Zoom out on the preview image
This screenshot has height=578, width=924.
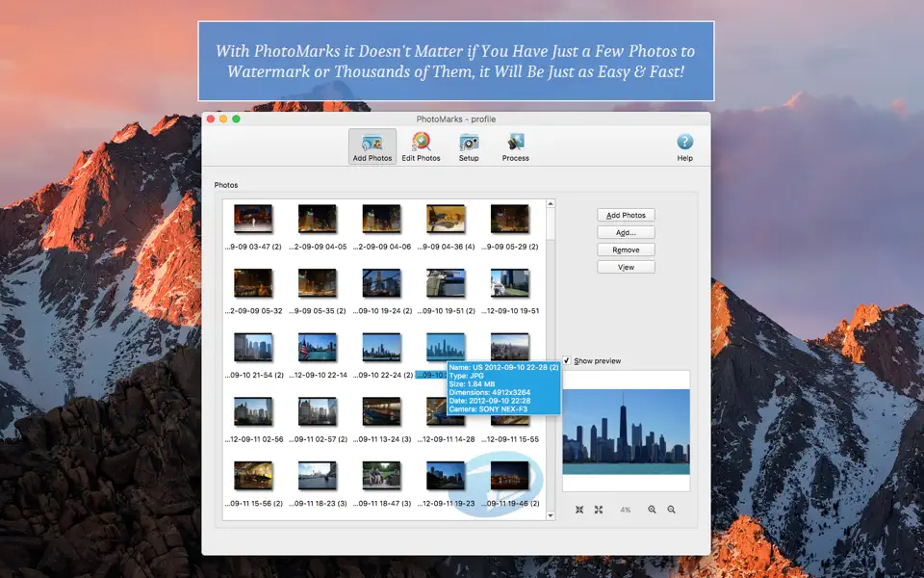point(671,509)
